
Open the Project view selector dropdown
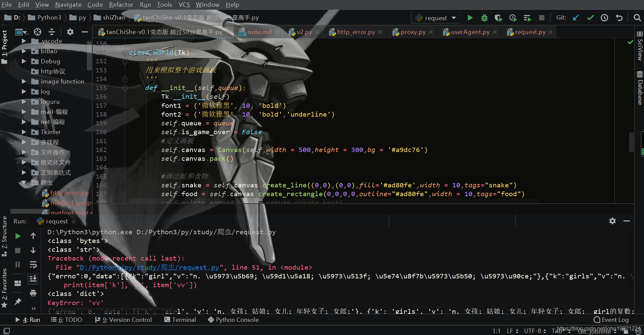pos(22,32)
